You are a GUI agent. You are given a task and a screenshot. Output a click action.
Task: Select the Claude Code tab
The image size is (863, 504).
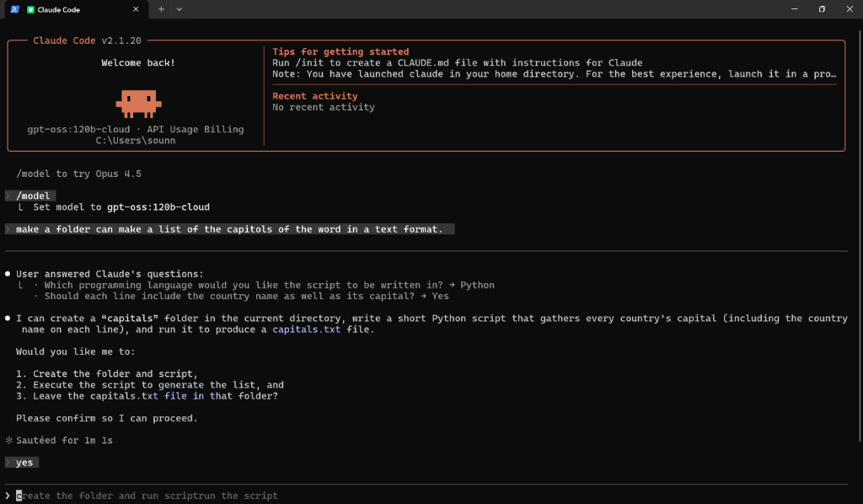(x=75, y=9)
